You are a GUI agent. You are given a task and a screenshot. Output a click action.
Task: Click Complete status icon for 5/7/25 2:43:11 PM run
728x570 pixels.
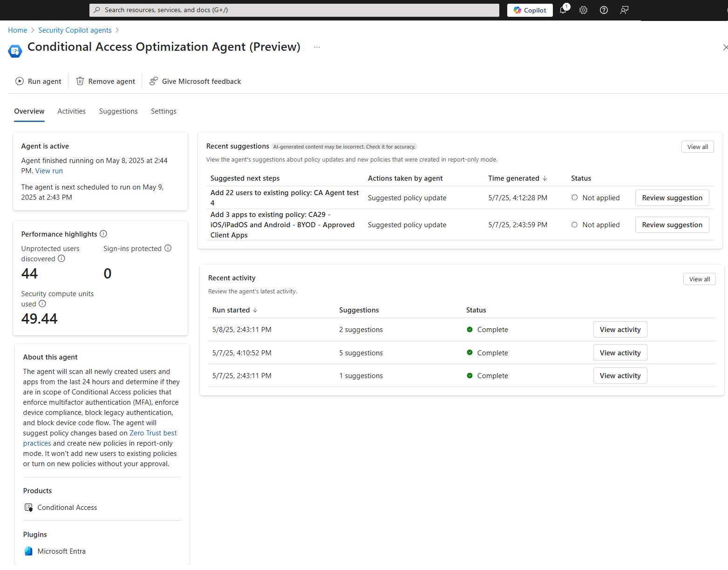(x=469, y=375)
